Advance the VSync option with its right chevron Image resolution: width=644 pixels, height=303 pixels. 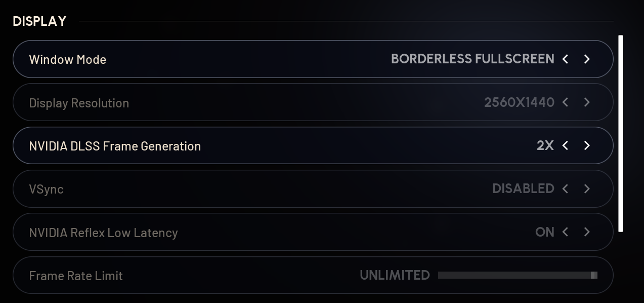587,188
